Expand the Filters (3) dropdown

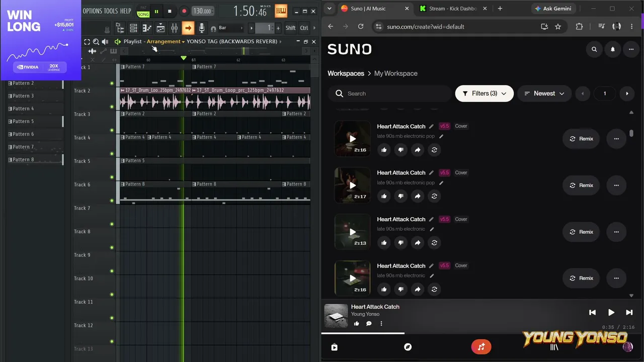click(485, 94)
